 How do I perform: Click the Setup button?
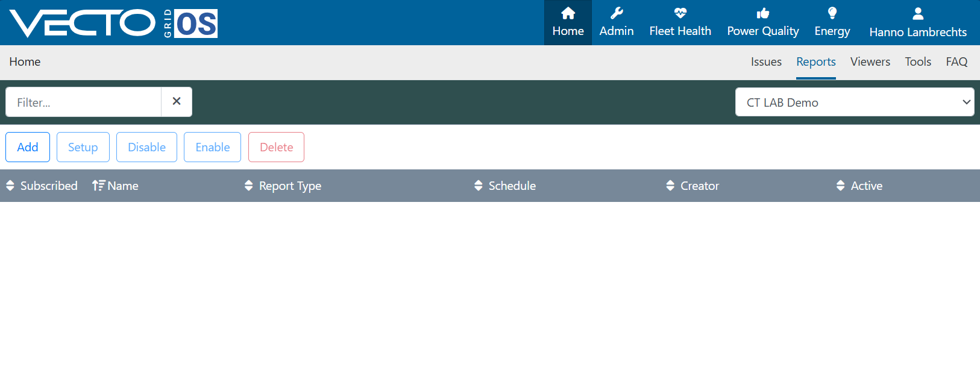(x=83, y=147)
